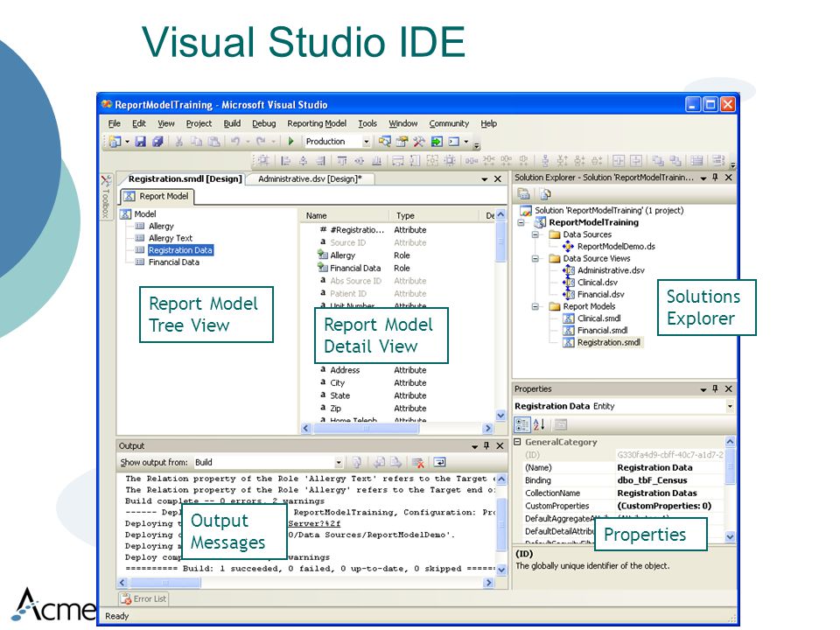
Task: Open the active documents list dropdown arrow
Action: [484, 178]
